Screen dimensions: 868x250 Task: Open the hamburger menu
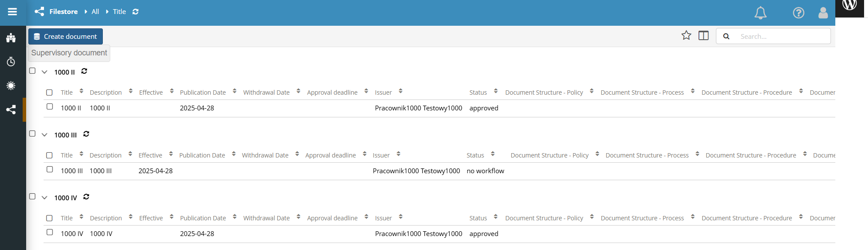pyautogui.click(x=13, y=12)
